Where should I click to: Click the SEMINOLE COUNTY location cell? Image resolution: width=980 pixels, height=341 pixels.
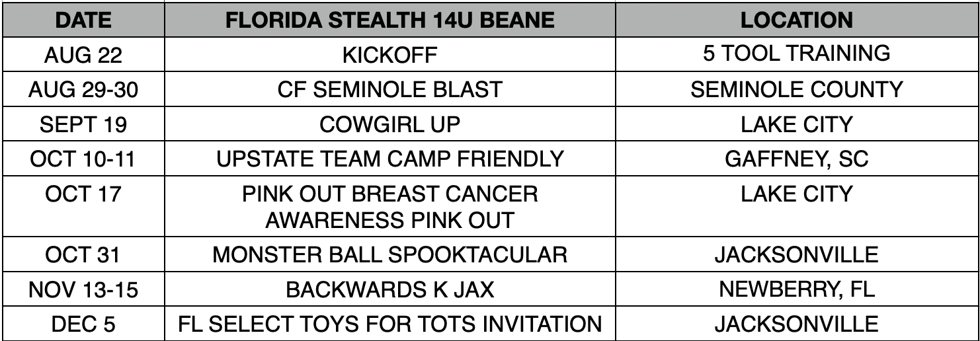click(x=797, y=90)
